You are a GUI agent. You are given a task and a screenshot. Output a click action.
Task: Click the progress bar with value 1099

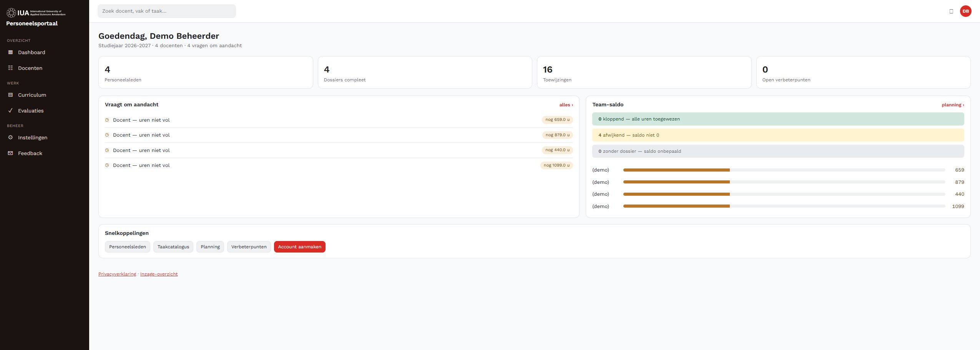(784, 206)
